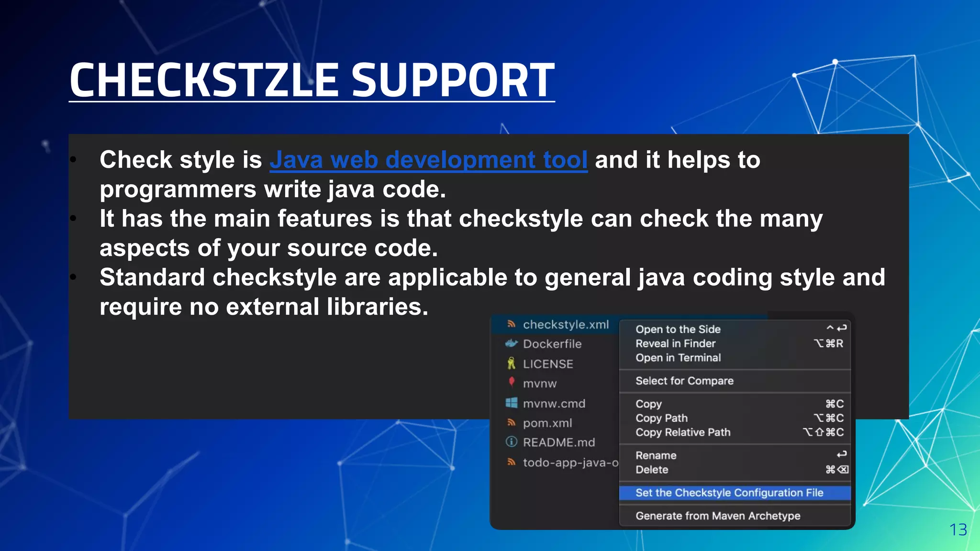Click the checkstyle.xml file icon
Viewport: 980px width, 551px height.
tap(512, 324)
